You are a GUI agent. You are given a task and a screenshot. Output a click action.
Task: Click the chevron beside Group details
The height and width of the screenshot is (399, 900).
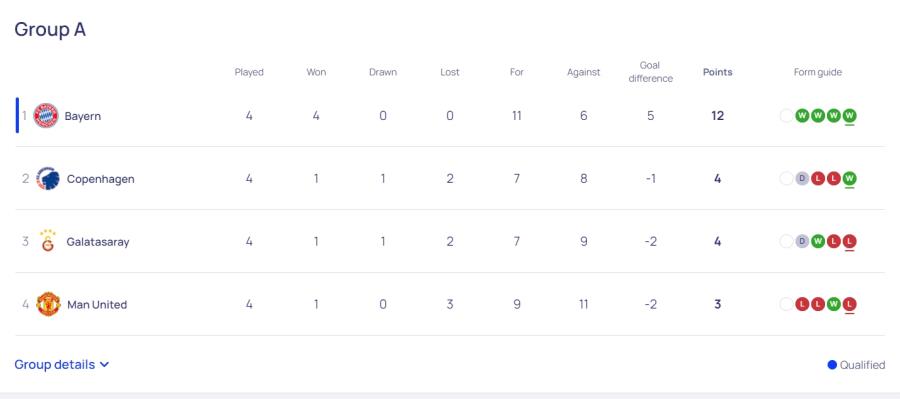[x=104, y=365]
